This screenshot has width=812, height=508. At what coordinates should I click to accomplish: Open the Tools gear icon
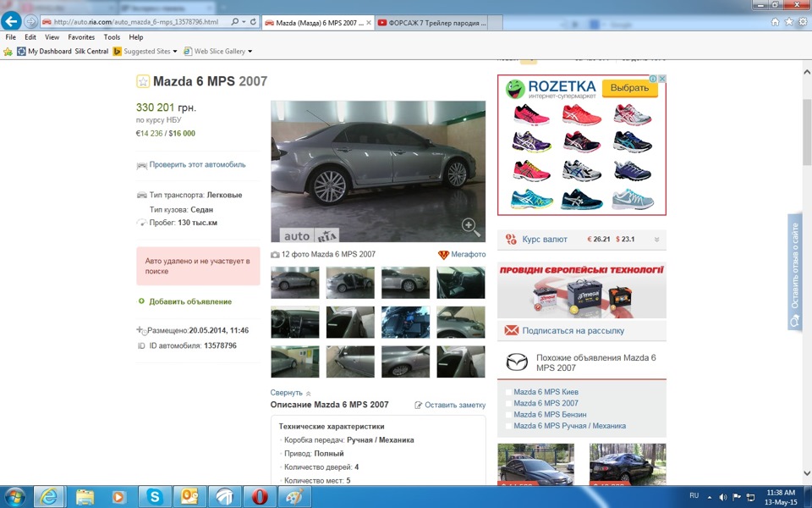pyautogui.click(x=802, y=22)
